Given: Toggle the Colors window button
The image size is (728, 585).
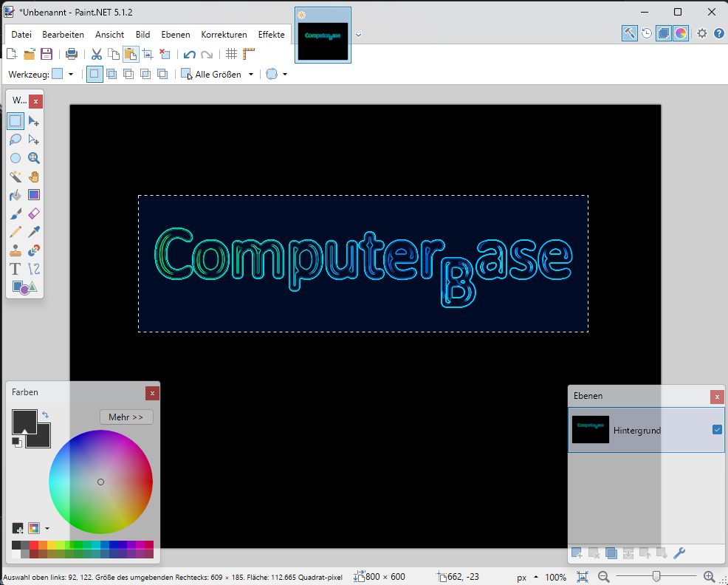Looking at the screenshot, I should (681, 33).
